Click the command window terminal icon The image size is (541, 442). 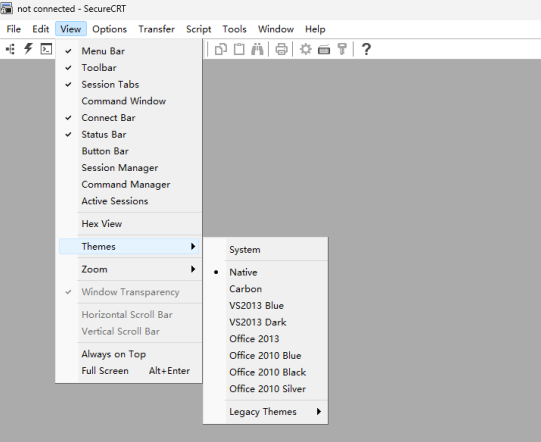point(46,49)
